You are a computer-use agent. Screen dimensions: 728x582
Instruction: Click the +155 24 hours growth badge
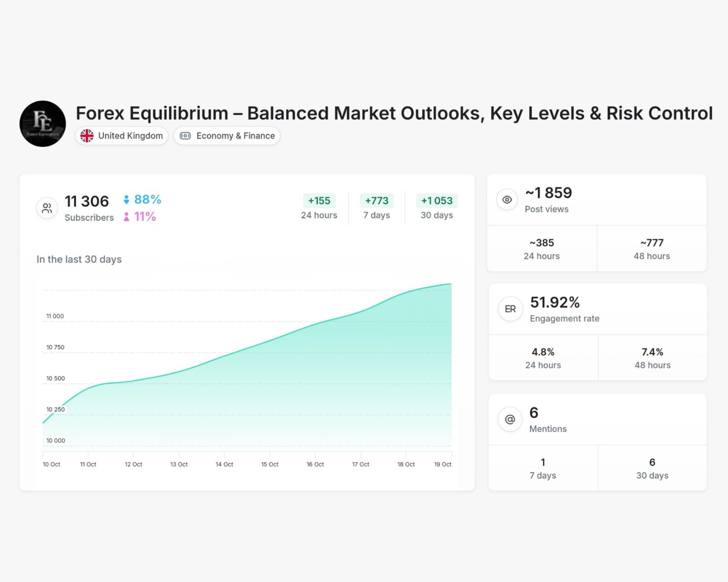tap(319, 201)
